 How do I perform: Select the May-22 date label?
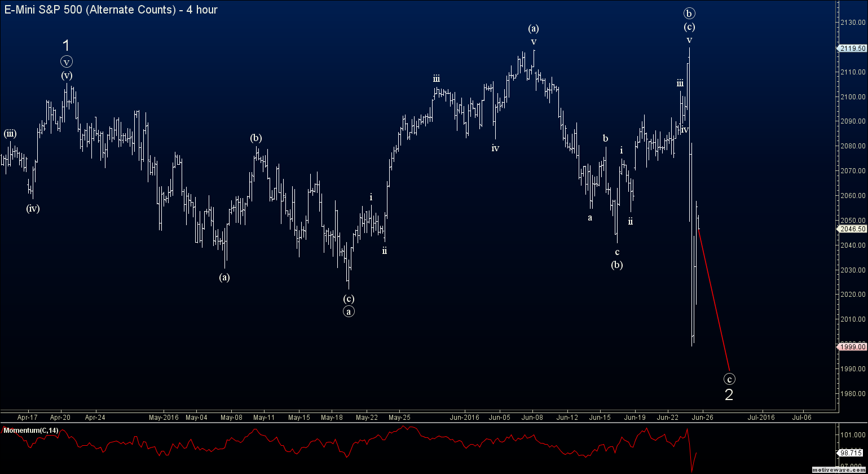point(367,418)
